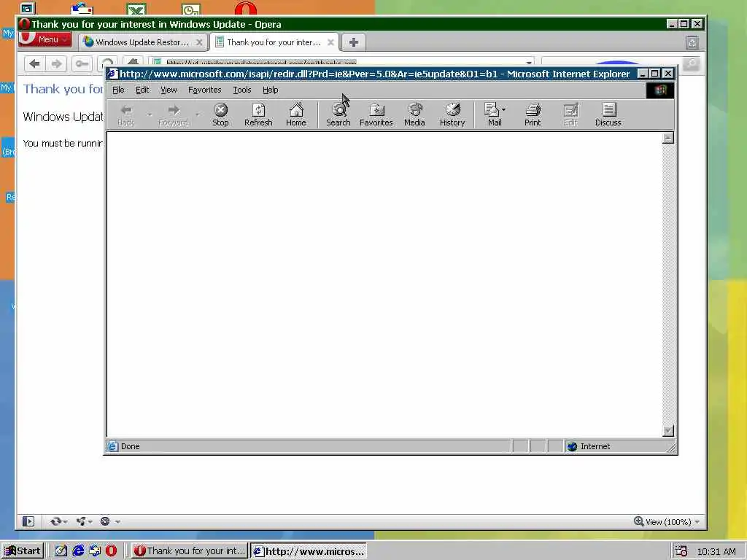Switch to the Opera taskbar button
This screenshot has height=560, width=747.
pos(189,551)
